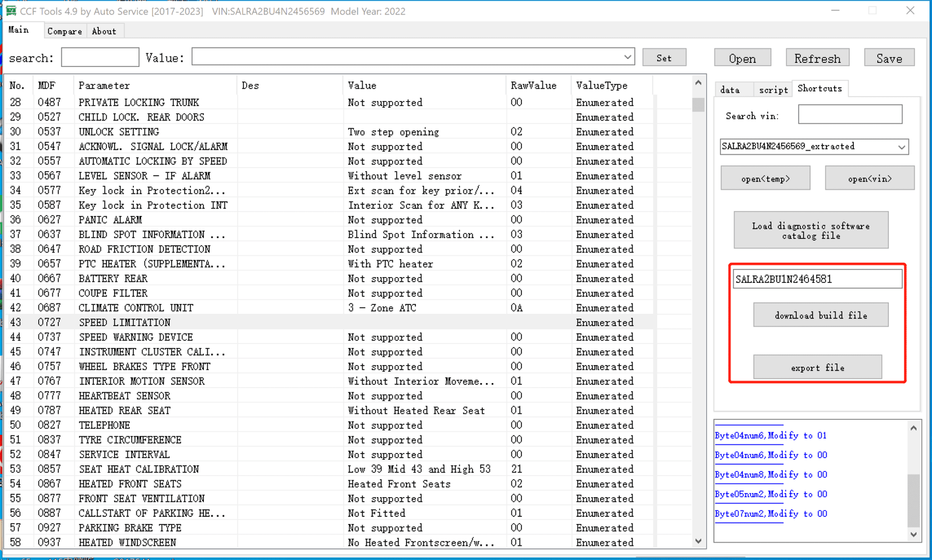Open the SALRA2BU4N2456569_extracted file dropdown
932x560 pixels.
point(901,147)
